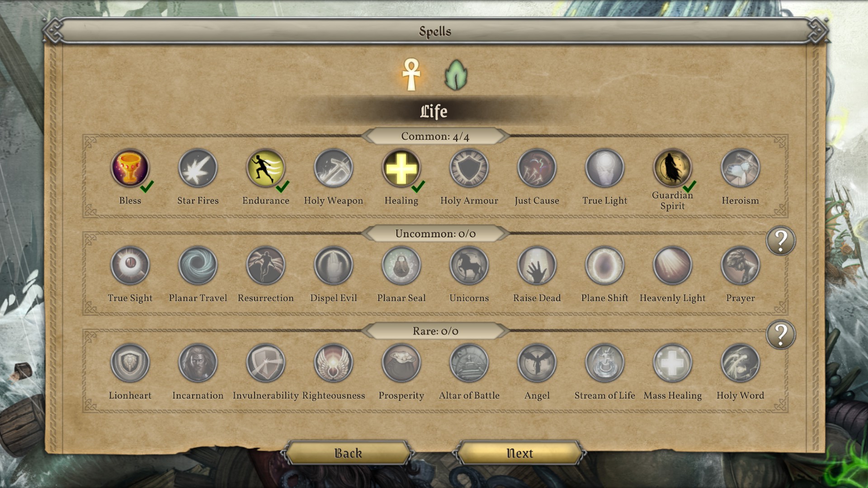Uncheck the Endurance spell selection
This screenshot has width=868, height=488.
click(265, 168)
